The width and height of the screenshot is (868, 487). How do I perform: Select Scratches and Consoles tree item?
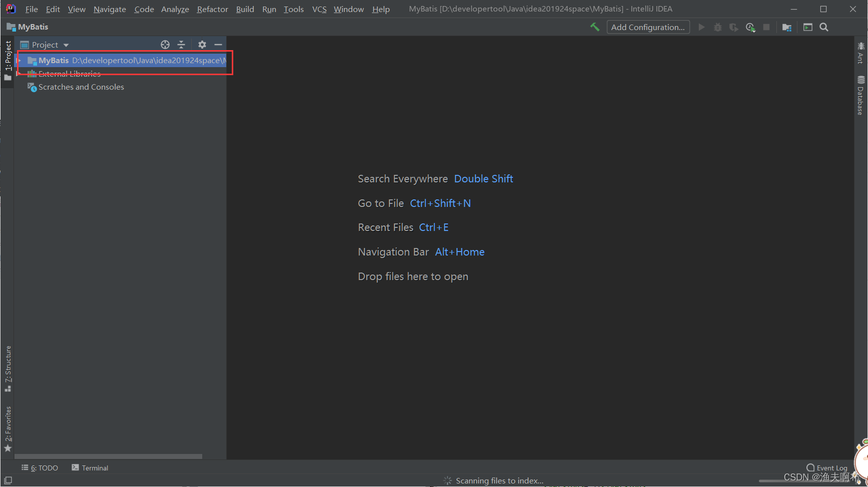point(81,87)
